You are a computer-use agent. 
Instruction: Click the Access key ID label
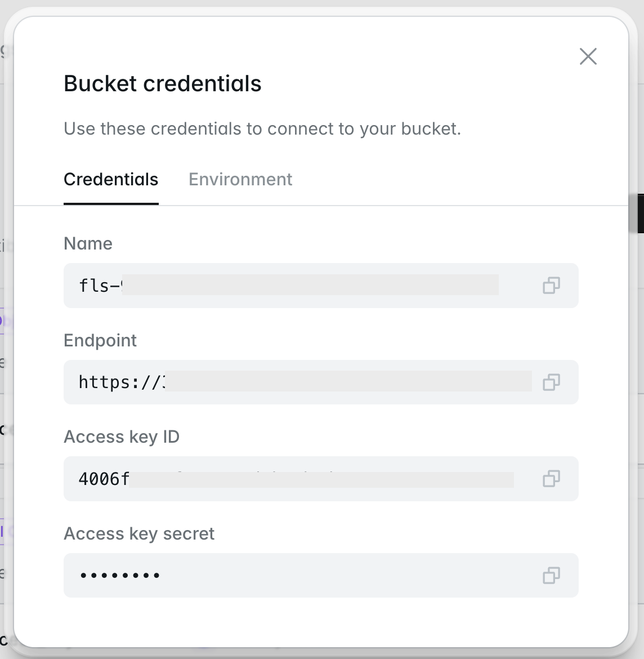pyautogui.click(x=122, y=437)
